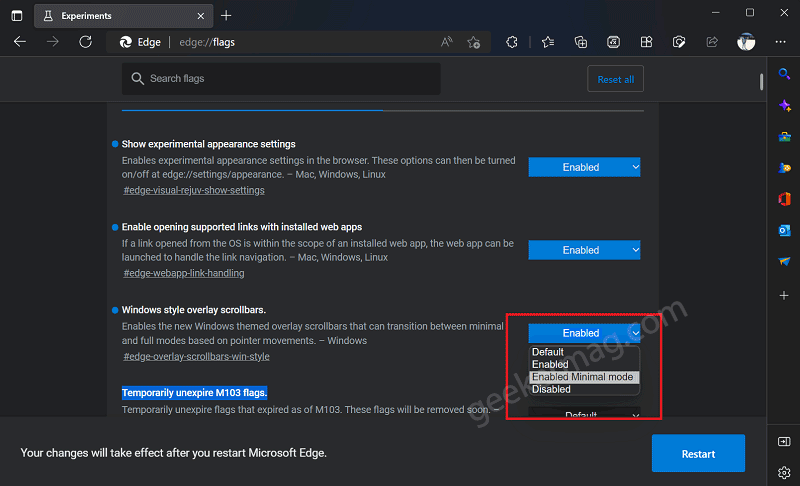
Task: Choose Enabled in the open dropdown list
Action: point(584,364)
